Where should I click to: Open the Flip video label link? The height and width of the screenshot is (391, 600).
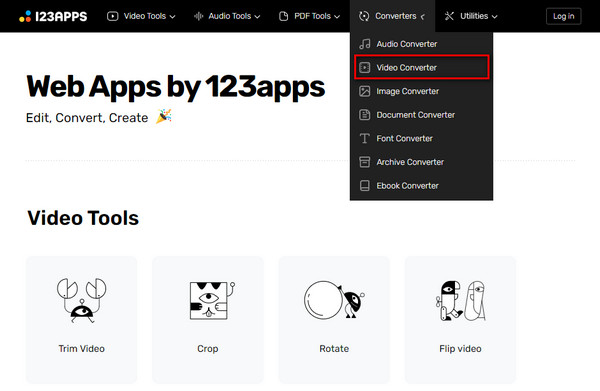[x=460, y=349]
